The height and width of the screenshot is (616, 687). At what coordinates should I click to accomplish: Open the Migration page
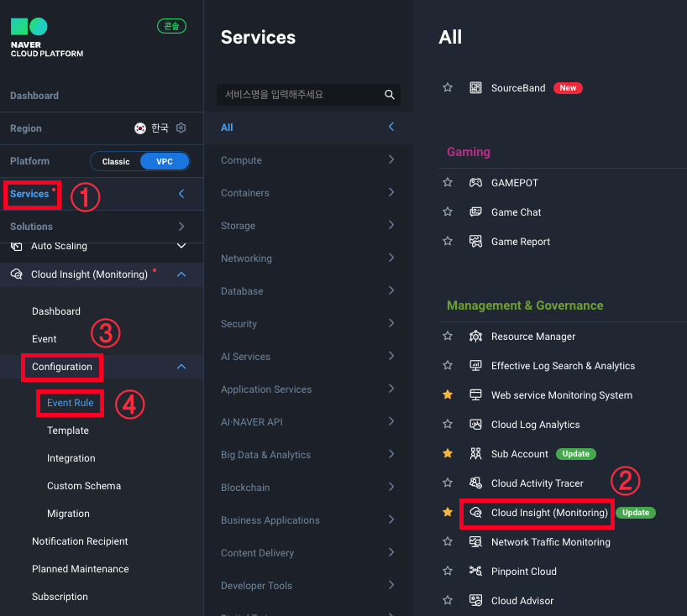(x=68, y=514)
